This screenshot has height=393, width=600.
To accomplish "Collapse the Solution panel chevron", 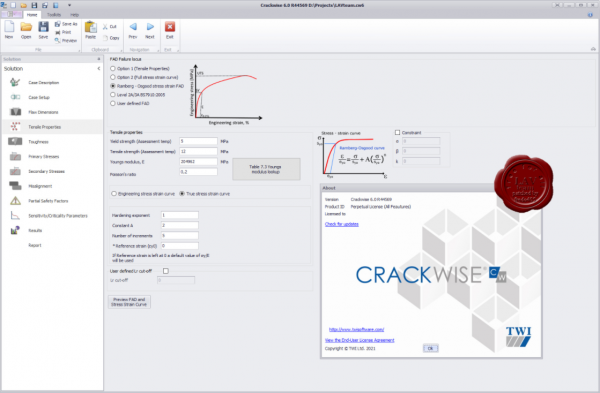I will (99, 68).
